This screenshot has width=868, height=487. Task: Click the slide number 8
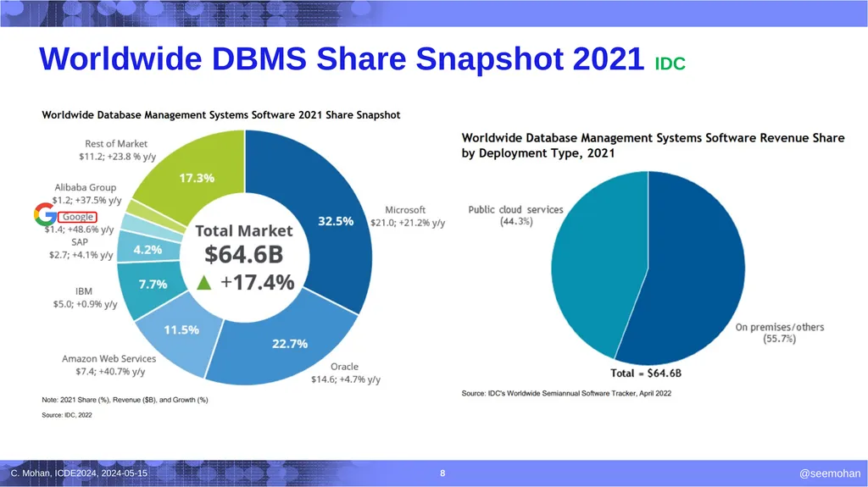[442, 473]
